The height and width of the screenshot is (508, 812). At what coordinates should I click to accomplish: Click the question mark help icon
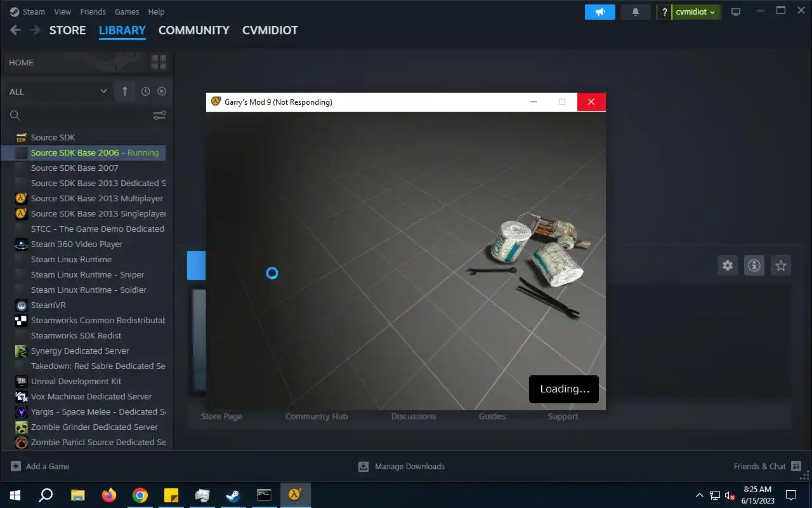[x=665, y=12]
